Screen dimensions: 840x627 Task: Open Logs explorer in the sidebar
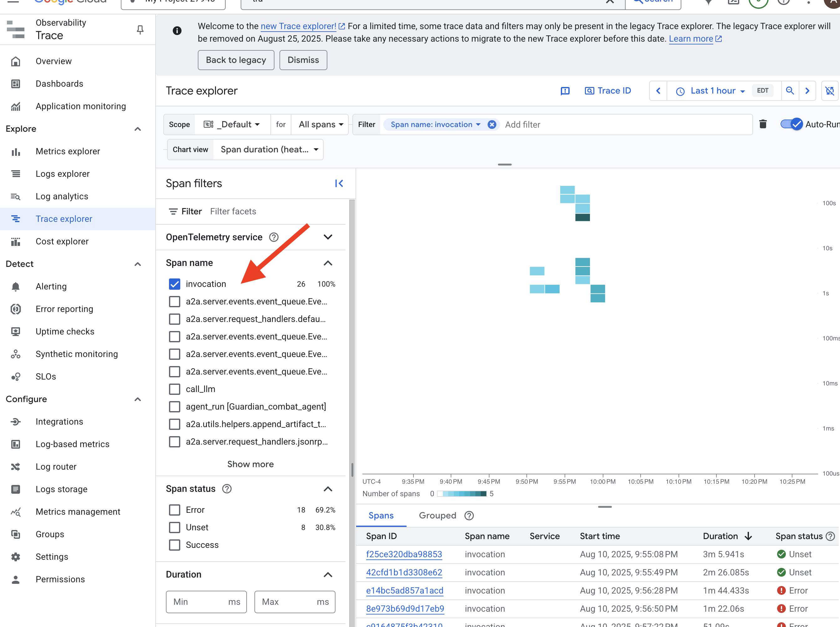tap(63, 174)
